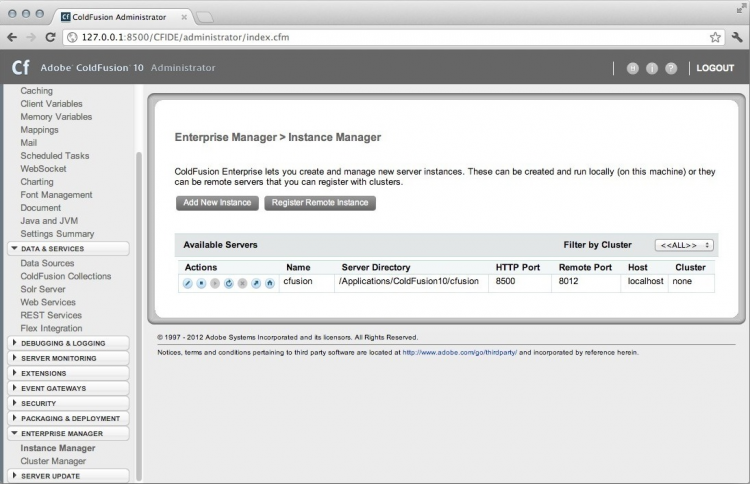Collapse the DATA & SERVICES section
Image resolution: width=750 pixels, height=484 pixels.
pyautogui.click(x=68, y=249)
